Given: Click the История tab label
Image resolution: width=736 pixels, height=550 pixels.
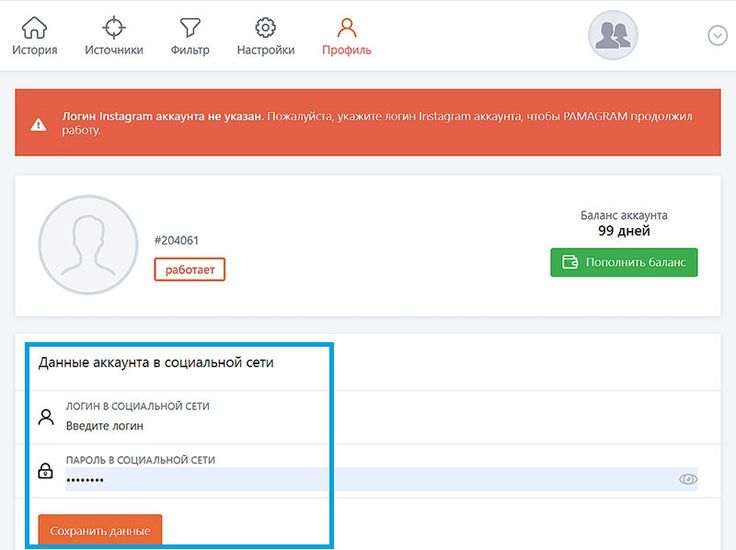Looking at the screenshot, I should tap(35, 50).
